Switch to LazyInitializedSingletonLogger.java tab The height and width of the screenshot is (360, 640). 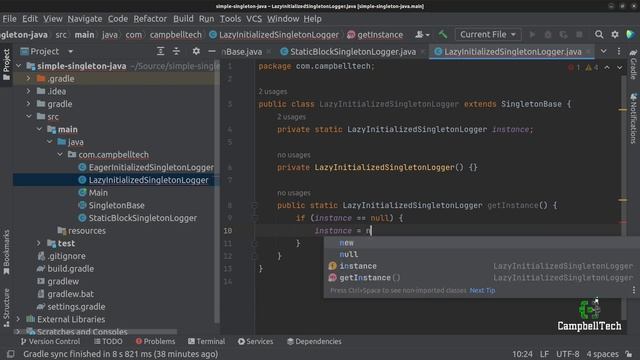[x=513, y=52]
